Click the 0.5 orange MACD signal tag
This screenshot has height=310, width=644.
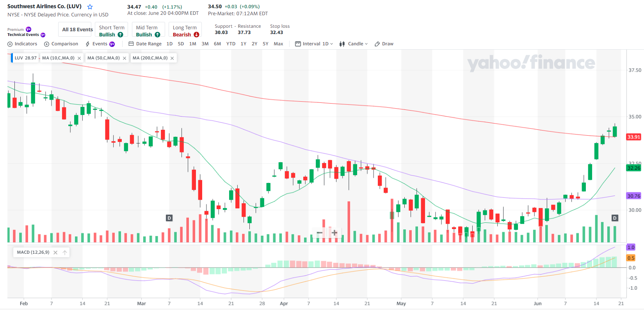point(631,258)
